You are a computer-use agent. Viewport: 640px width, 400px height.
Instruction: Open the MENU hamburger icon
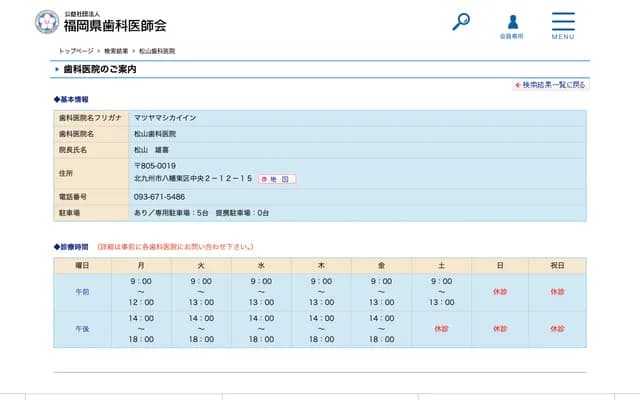563,23
